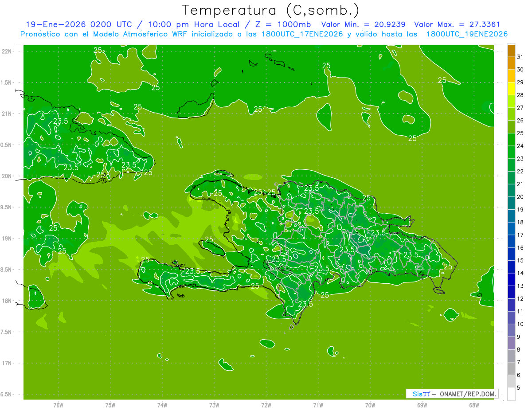Click the "17N" latitude axis label

[x=7, y=363]
